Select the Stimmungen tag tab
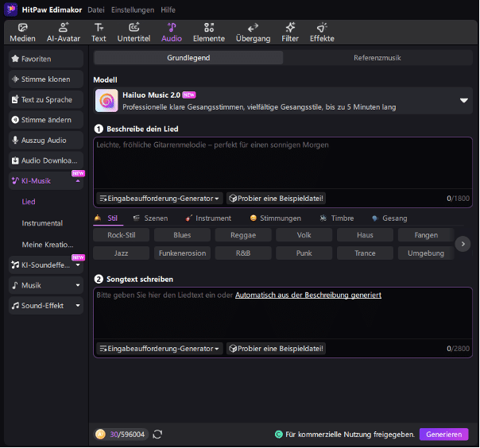Screen dimensions: 480x448 pos(275,218)
